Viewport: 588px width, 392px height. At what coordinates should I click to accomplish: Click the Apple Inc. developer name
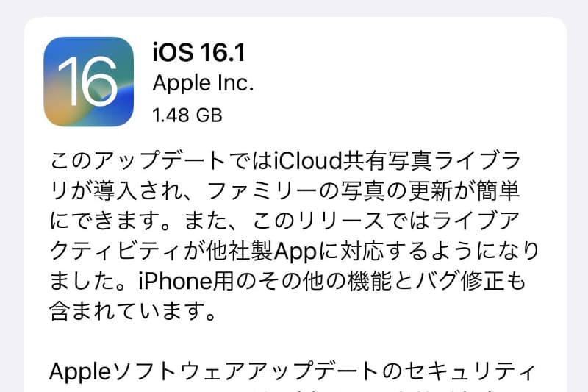(x=204, y=83)
